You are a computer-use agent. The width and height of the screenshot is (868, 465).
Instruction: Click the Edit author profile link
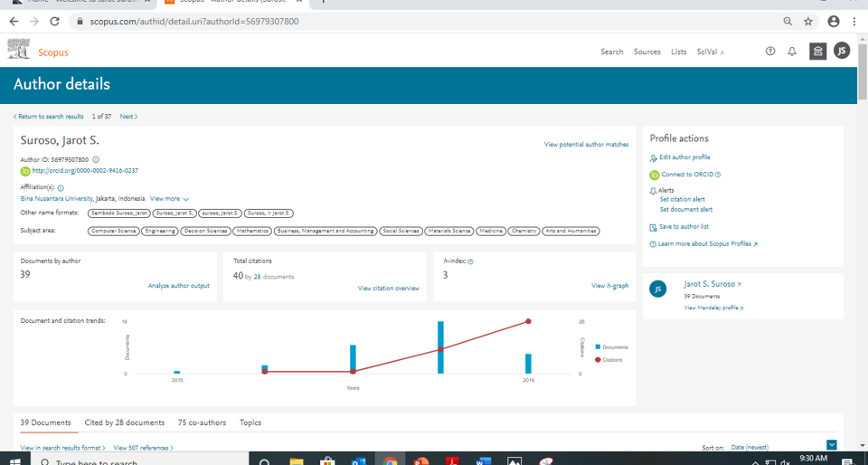pyautogui.click(x=684, y=157)
